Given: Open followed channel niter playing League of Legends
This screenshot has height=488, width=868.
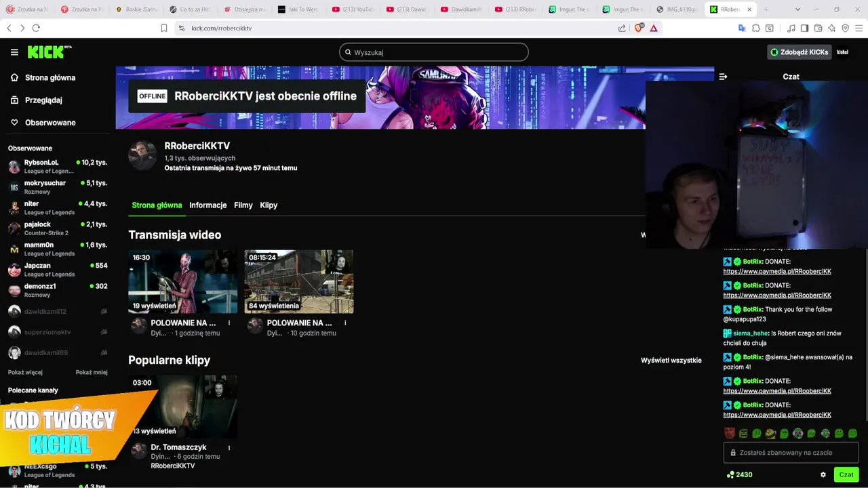Looking at the screenshot, I should click(x=58, y=208).
